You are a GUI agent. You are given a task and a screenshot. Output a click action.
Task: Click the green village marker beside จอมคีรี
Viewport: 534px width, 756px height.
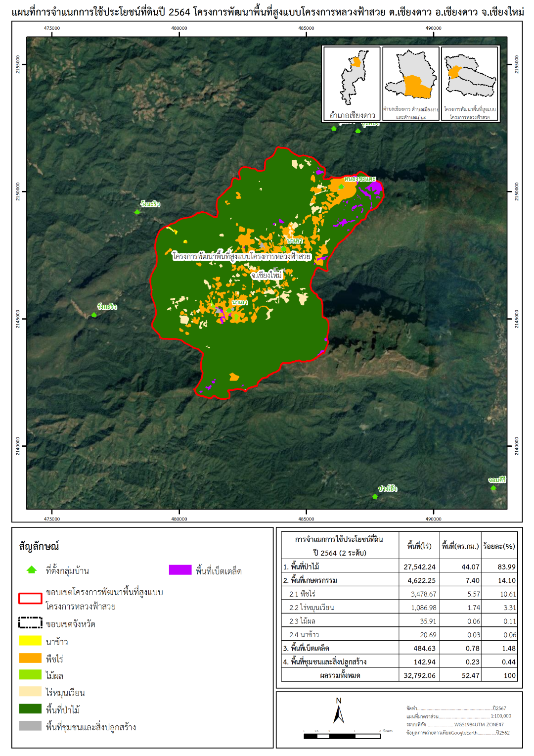[493, 488]
